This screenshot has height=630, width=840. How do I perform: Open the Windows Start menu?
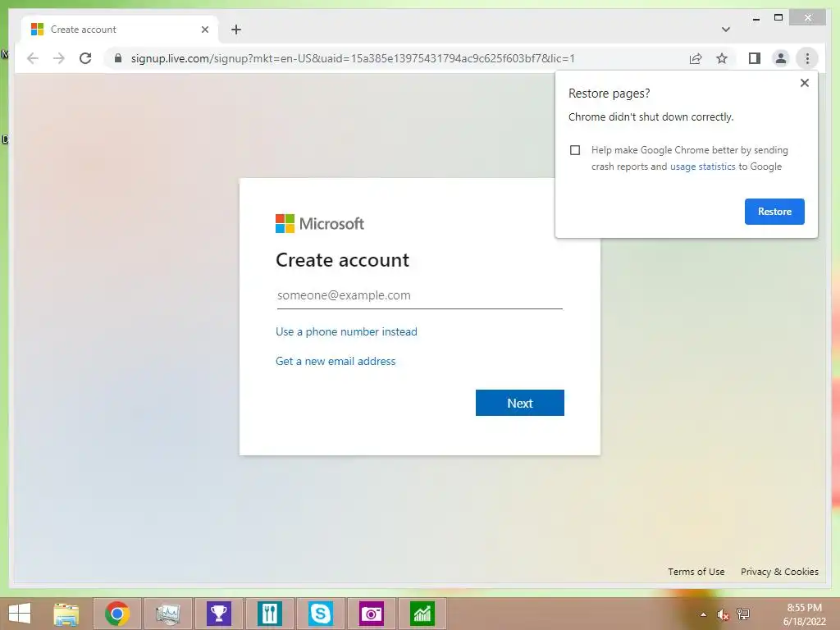click(20, 614)
